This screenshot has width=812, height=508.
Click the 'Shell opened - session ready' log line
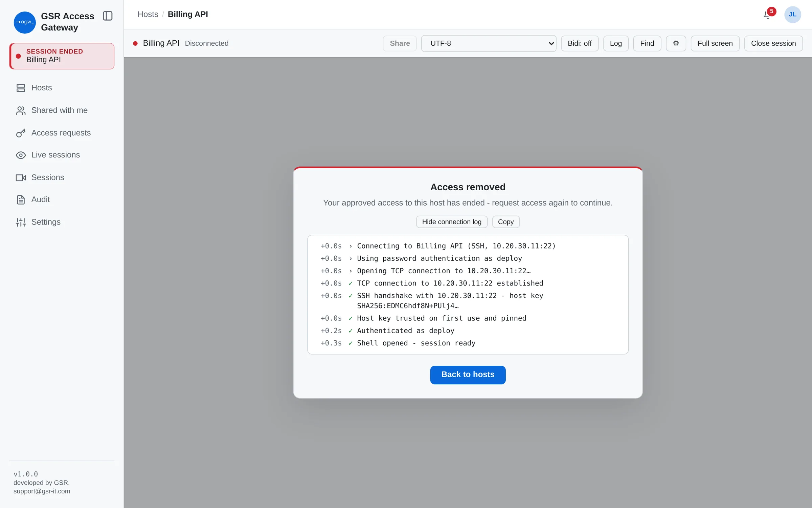coord(416,343)
